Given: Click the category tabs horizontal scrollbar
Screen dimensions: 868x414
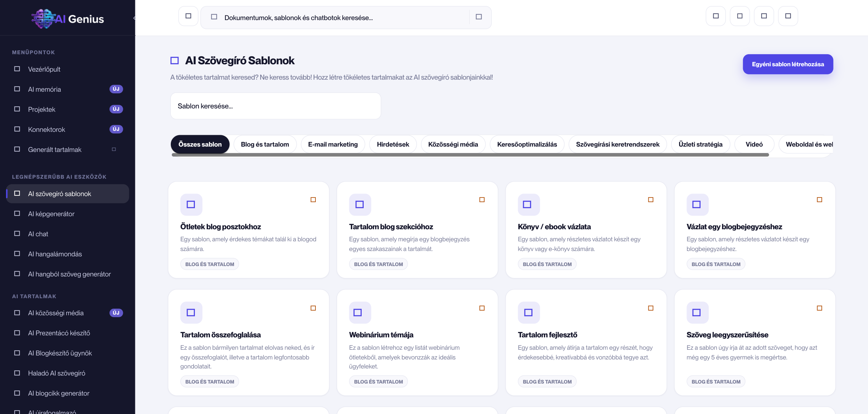Looking at the screenshot, I should (470, 155).
